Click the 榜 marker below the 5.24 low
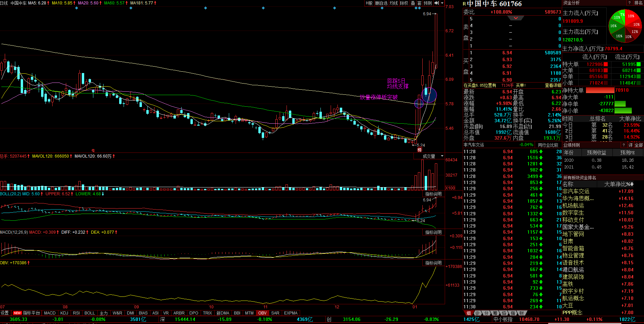This screenshot has width=644, height=324. click(x=420, y=150)
